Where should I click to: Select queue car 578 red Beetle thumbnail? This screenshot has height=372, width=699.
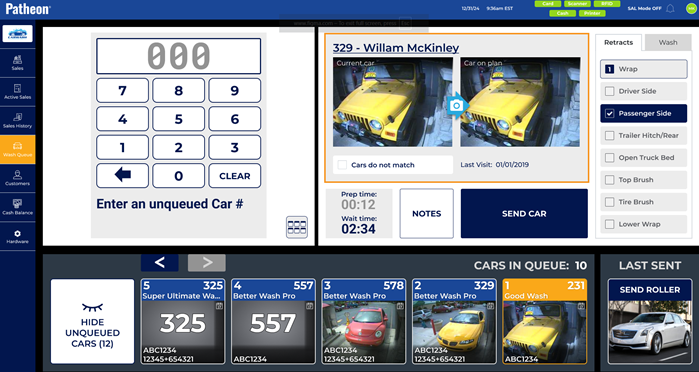(x=364, y=321)
